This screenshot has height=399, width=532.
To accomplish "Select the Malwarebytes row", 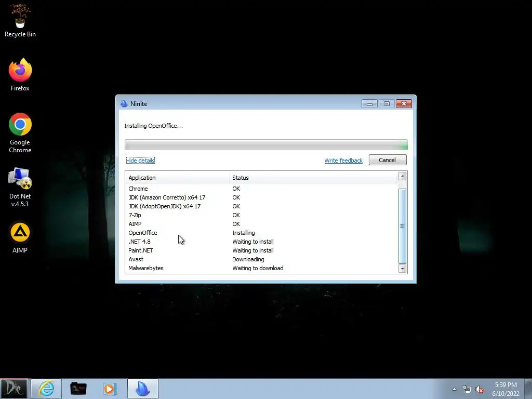I will tap(261, 268).
